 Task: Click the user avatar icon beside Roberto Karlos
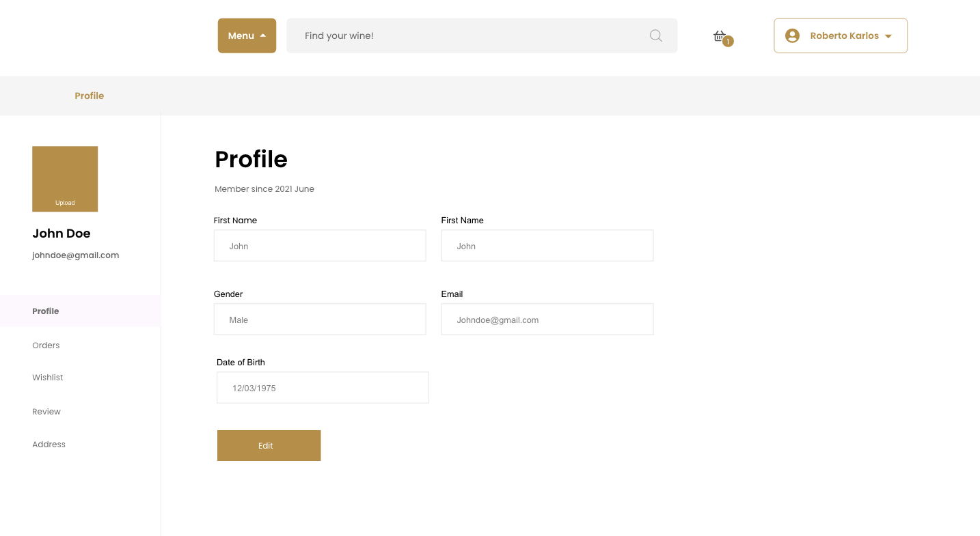point(792,36)
